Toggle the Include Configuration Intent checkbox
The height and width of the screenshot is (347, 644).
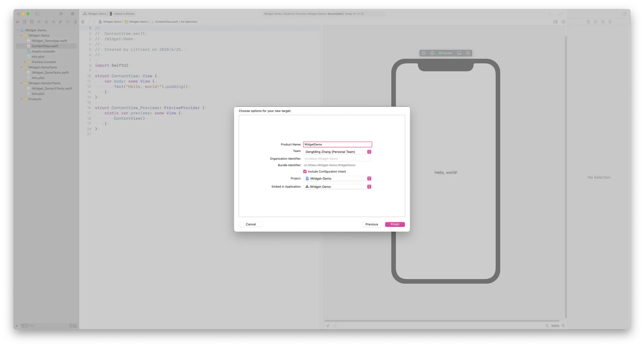click(305, 171)
